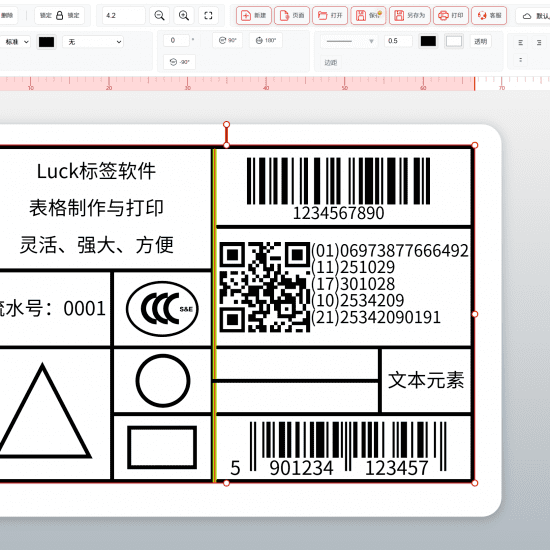Click the rotation angle field showing 0

(x=176, y=41)
